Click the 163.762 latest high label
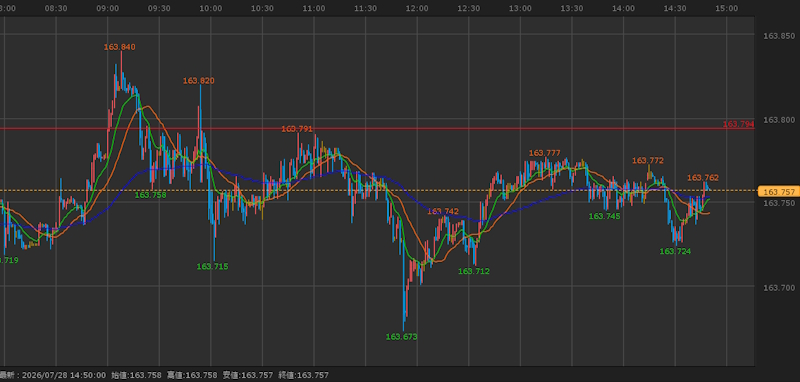The image size is (800, 382). point(703,178)
